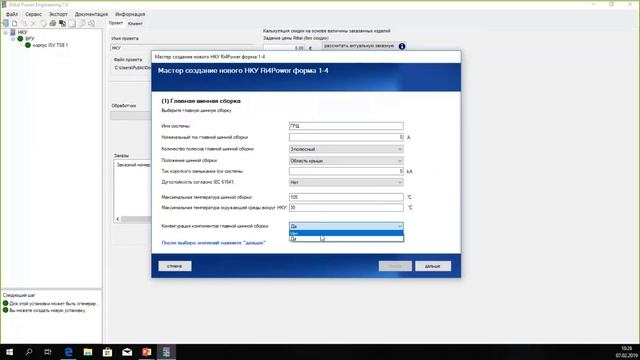The height and width of the screenshot is (360, 640).
Task: Click the green dot beside корпус ISV TS8 1
Action: pyautogui.click(x=28, y=45)
